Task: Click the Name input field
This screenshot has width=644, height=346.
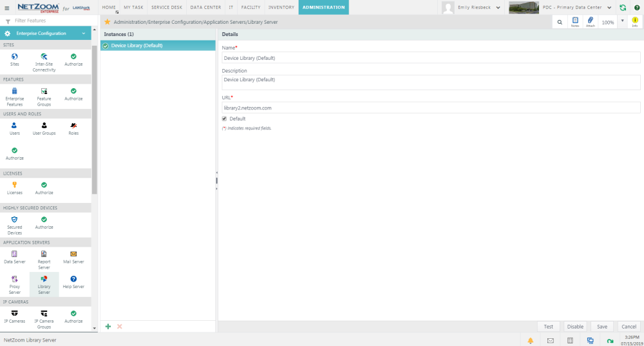Action: tap(431, 58)
